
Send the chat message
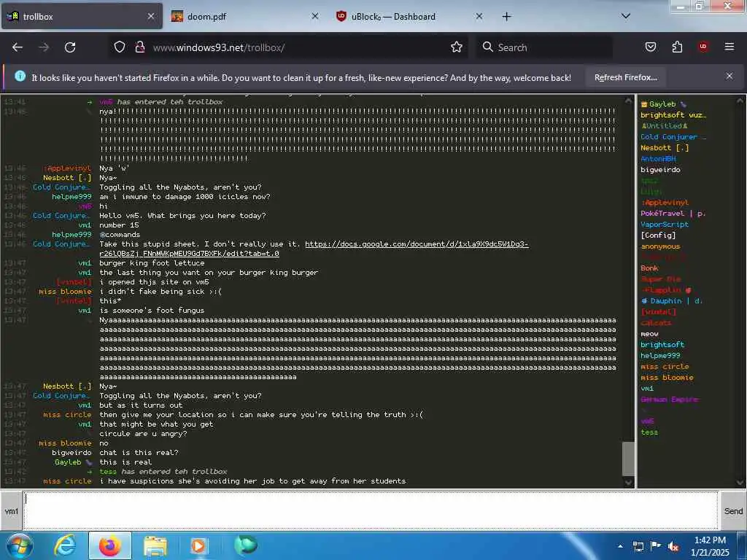click(733, 511)
